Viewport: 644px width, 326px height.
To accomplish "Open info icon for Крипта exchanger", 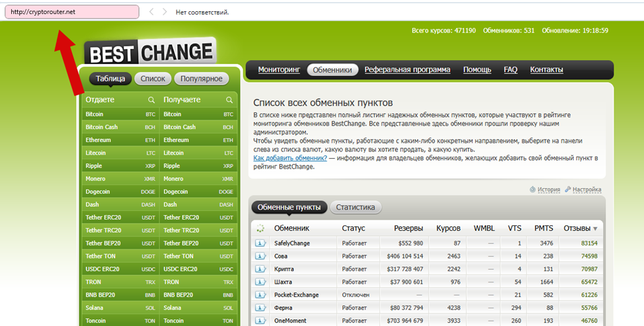I will [x=261, y=269].
